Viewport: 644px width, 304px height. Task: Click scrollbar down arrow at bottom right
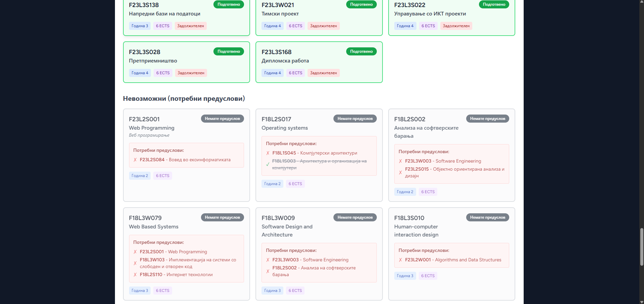(x=641, y=302)
